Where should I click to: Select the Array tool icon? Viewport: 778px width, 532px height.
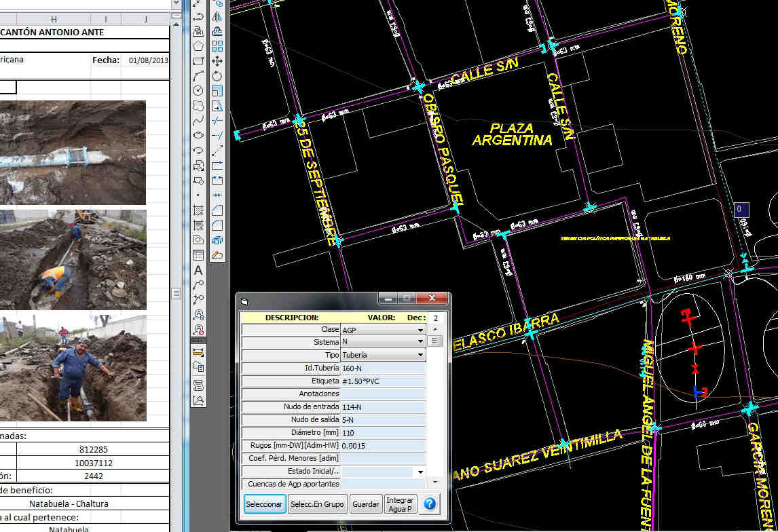[x=217, y=46]
